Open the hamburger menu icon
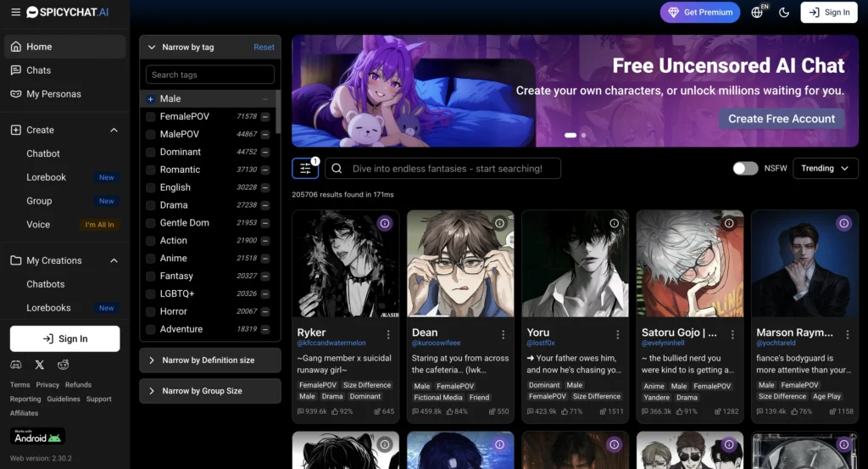The image size is (868, 469). [x=15, y=12]
